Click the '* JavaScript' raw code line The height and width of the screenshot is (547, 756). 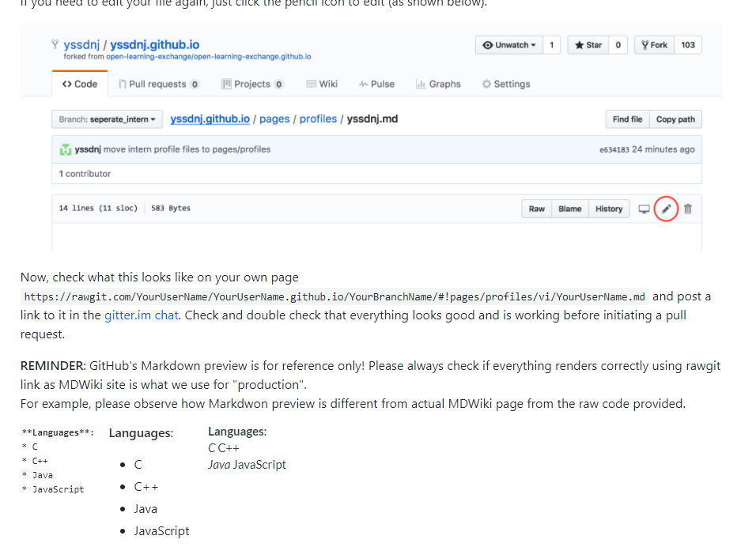[53, 489]
